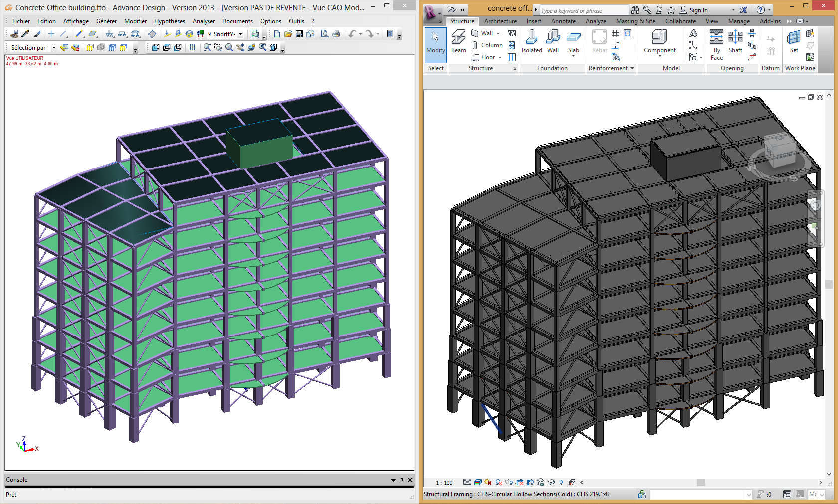Toggle the sun path off icon
Image resolution: width=838 pixels, height=504 pixels.
point(488,482)
